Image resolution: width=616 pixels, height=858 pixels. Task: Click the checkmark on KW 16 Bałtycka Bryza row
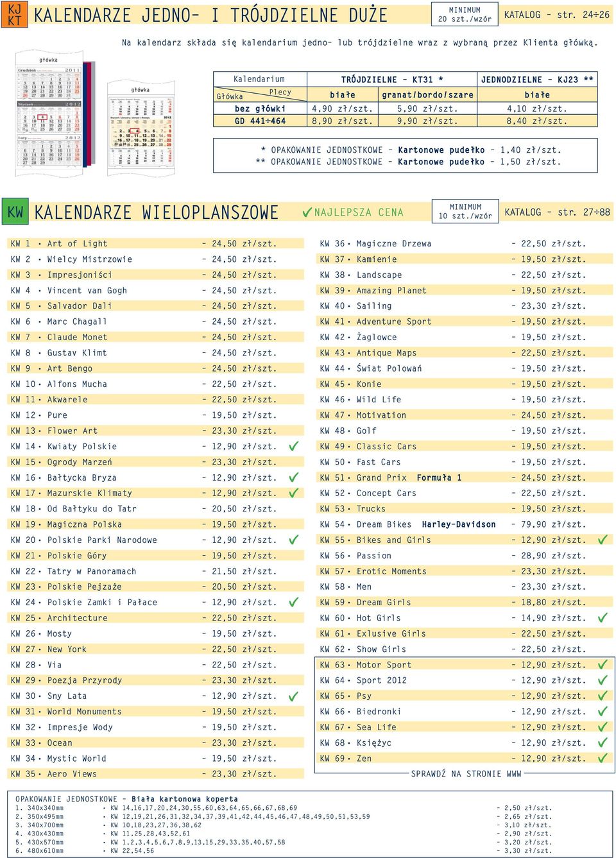point(293,477)
